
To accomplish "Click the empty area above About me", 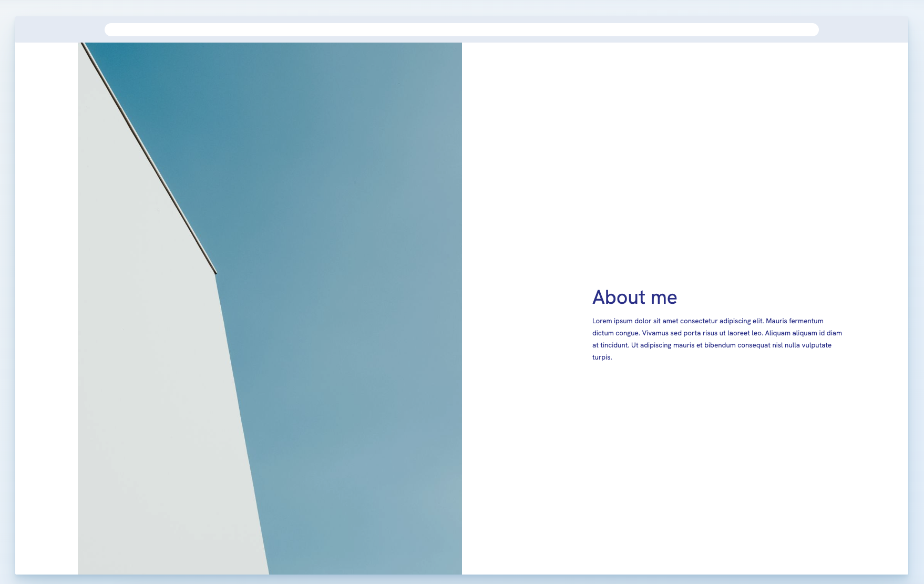I will (710, 158).
